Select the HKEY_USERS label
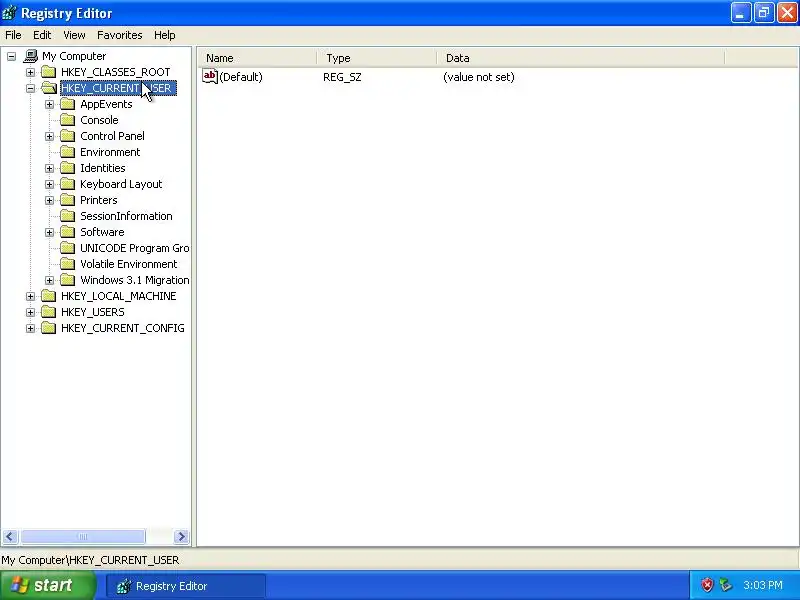 [x=92, y=312]
